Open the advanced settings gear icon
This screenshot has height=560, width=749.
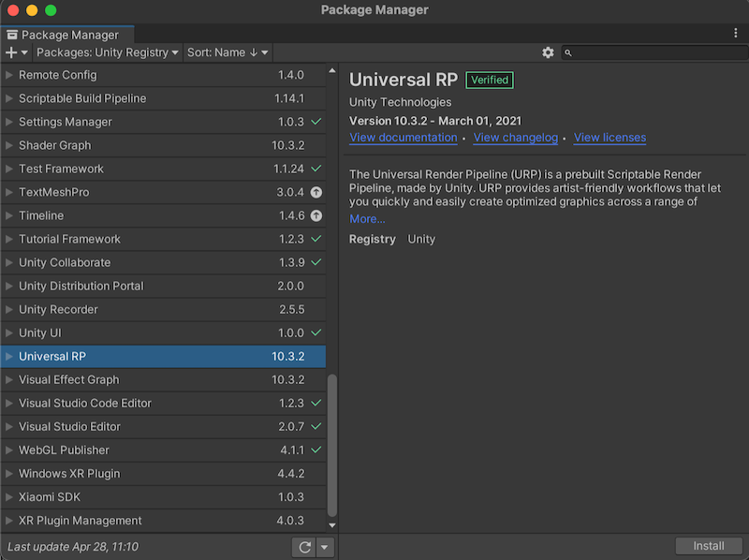[548, 52]
